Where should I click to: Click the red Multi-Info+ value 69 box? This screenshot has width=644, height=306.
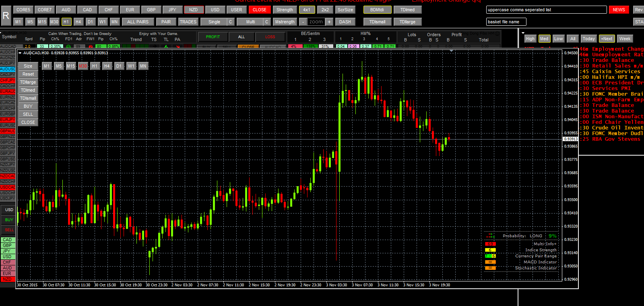pyautogui.click(x=490, y=244)
